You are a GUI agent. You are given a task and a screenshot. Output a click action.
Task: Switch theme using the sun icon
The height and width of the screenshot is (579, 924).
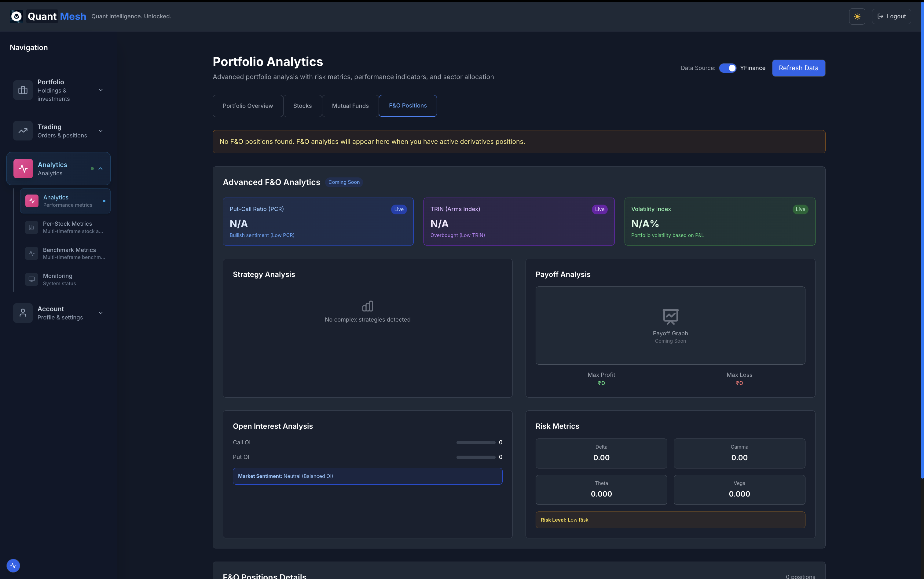coord(857,16)
